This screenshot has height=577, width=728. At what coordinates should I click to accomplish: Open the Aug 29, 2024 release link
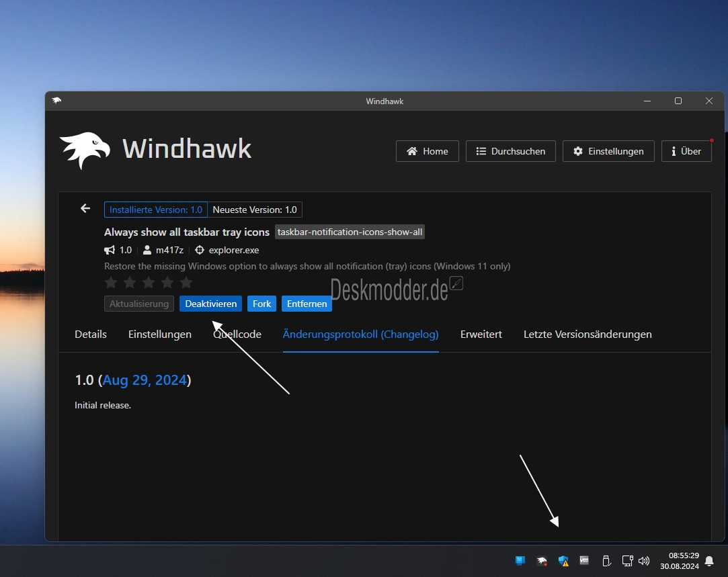coord(145,380)
